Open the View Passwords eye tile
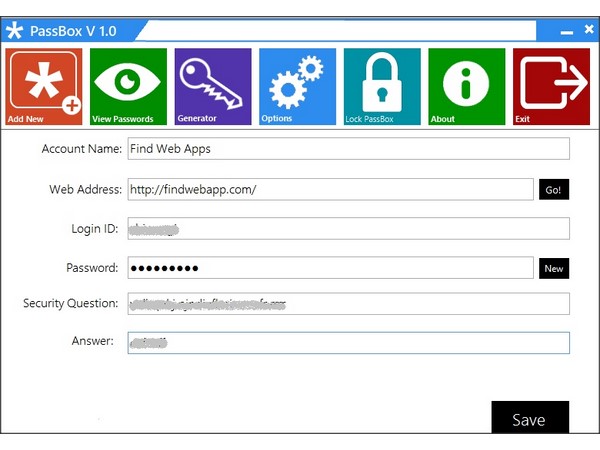600x450 pixels. pyautogui.click(x=128, y=87)
